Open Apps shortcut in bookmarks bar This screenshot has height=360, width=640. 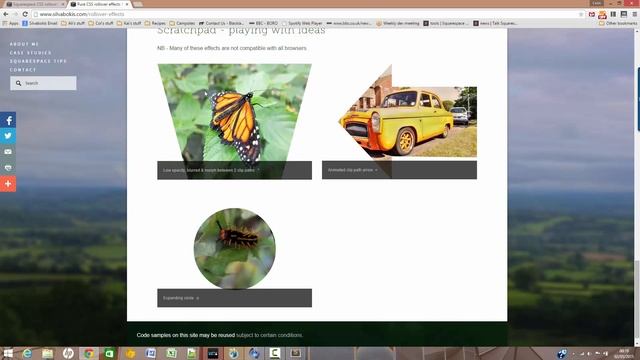(11, 23)
